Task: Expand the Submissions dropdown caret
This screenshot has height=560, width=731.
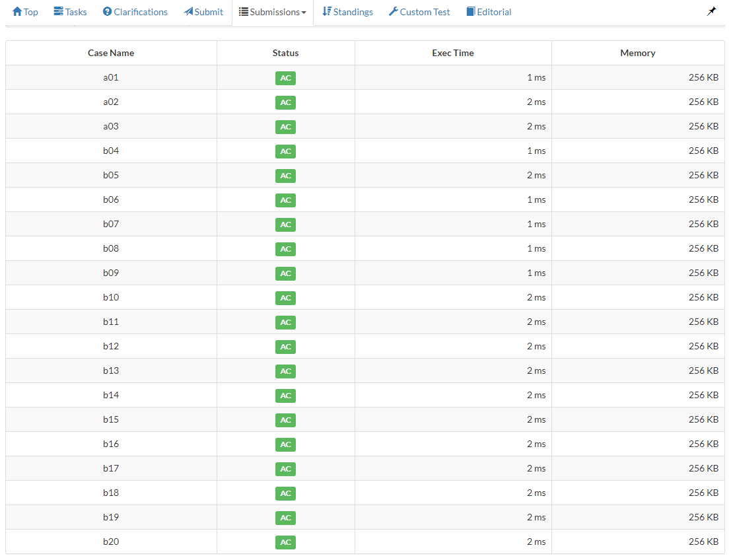Action: (304, 13)
